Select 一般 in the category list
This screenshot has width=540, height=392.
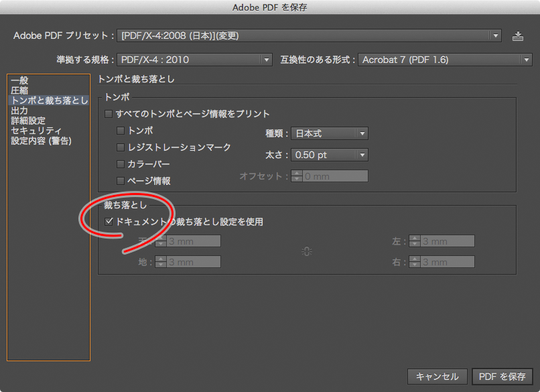(x=19, y=80)
